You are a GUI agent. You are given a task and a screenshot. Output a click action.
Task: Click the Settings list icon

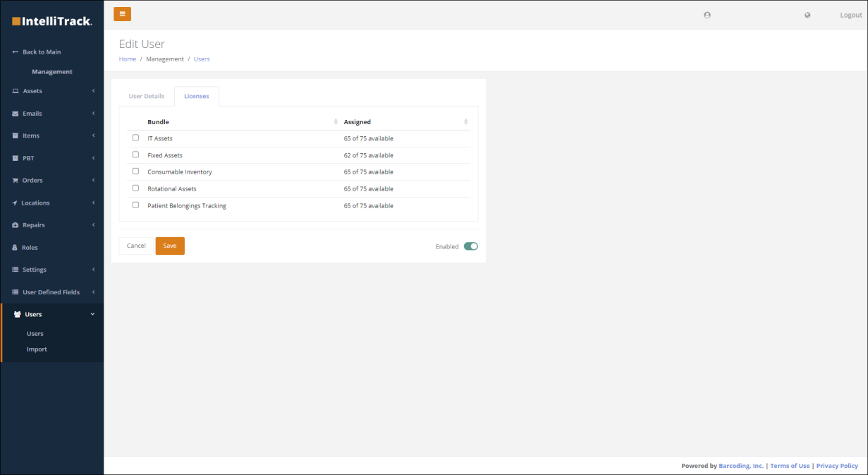16,270
